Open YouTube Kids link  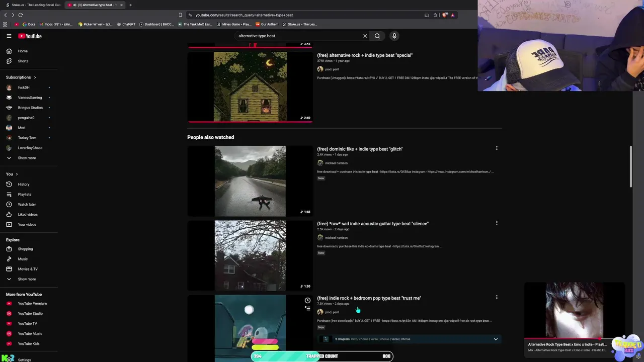29,344
